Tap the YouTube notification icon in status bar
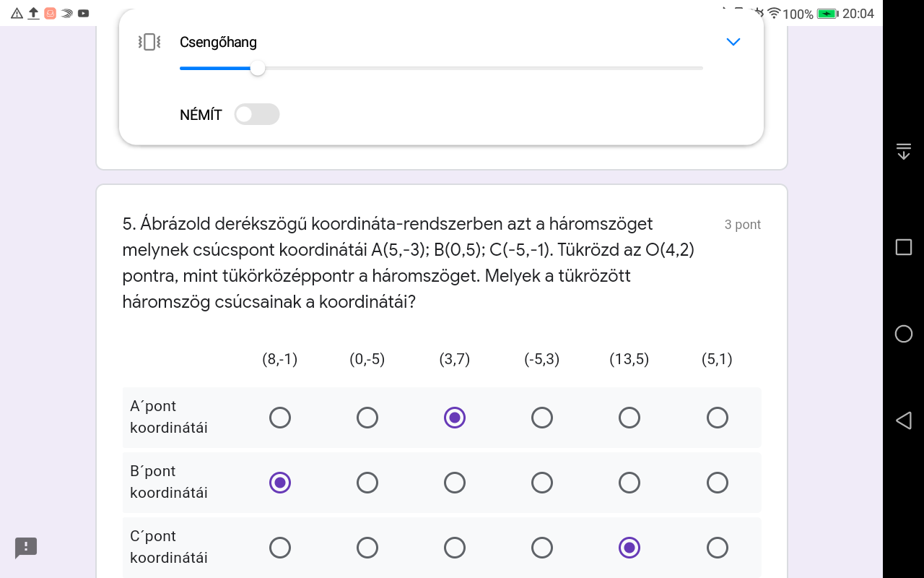This screenshot has height=578, width=924. (84, 13)
